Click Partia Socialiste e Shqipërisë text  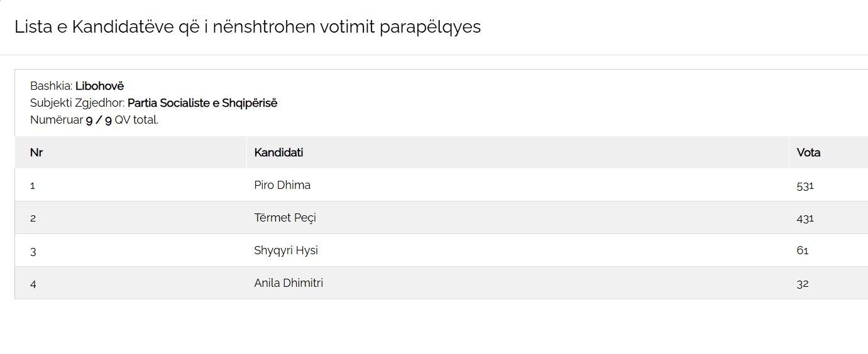pos(202,103)
